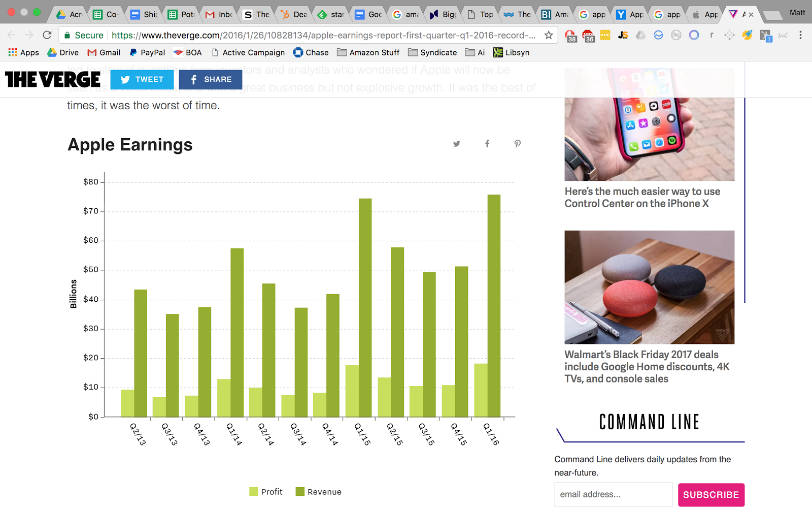Viewport: 812px width, 508px height.
Task: Click the yellow square extension icon
Action: point(605,35)
